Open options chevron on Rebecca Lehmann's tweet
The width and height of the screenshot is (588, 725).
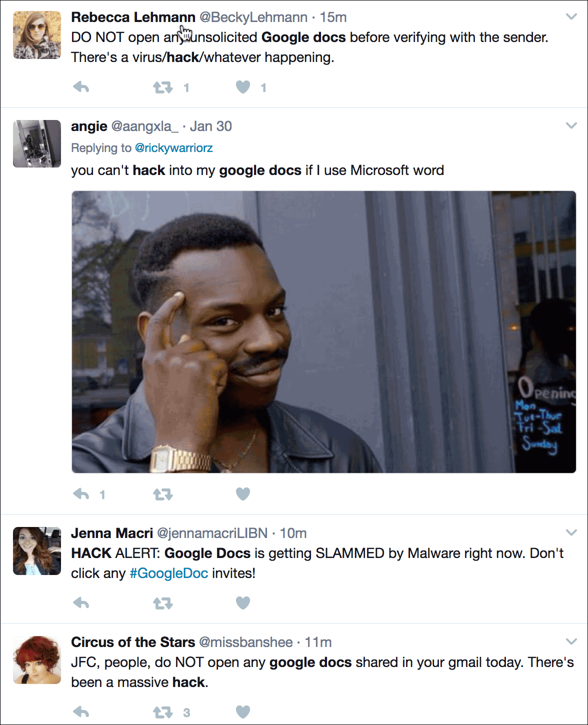pyautogui.click(x=571, y=17)
